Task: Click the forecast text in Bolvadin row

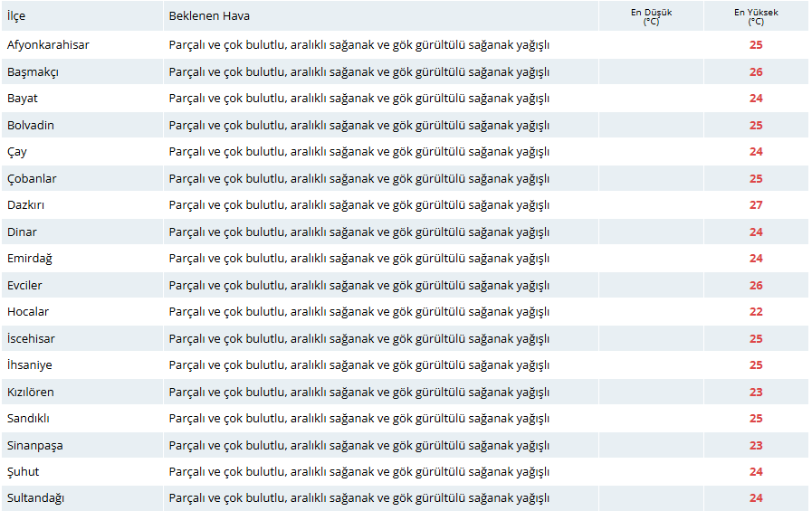Action: tap(358, 125)
